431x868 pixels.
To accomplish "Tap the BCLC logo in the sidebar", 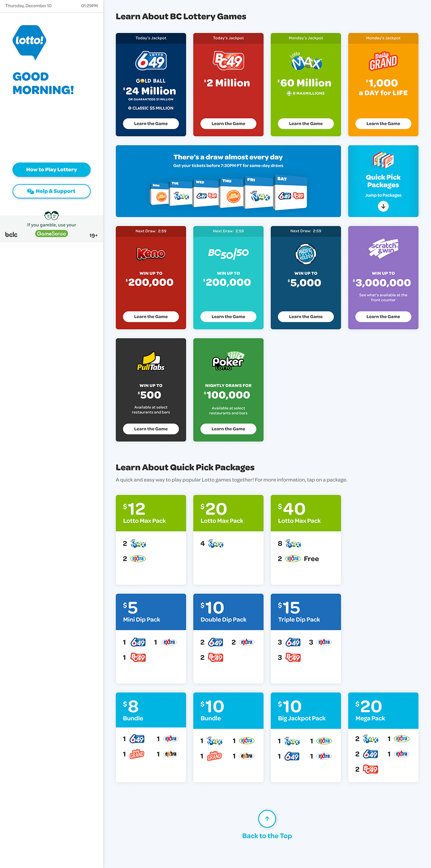I will (x=11, y=235).
